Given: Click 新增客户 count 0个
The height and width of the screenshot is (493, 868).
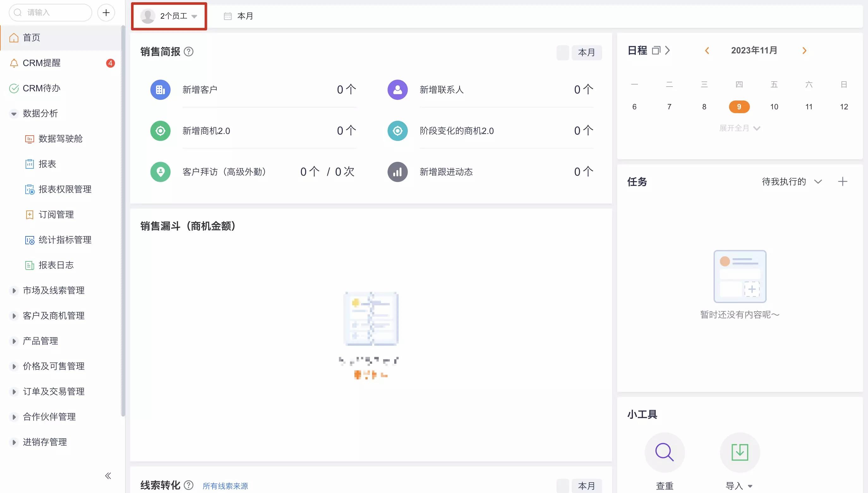Looking at the screenshot, I should (x=346, y=90).
